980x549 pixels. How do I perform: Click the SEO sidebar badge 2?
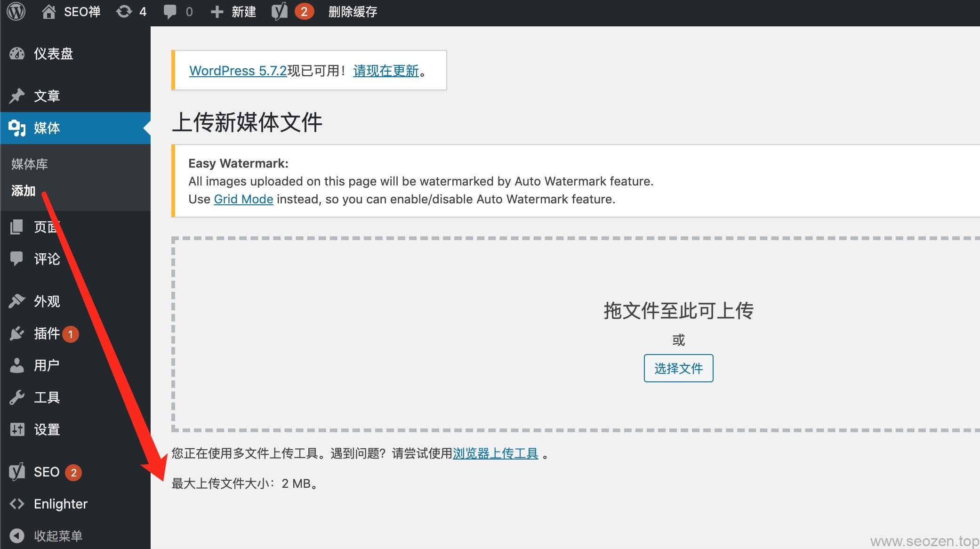tap(73, 472)
